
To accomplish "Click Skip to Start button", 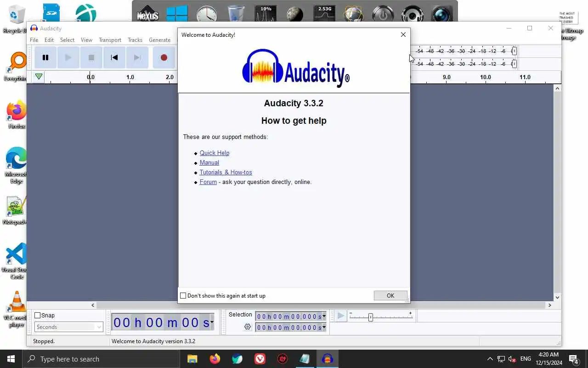I will (x=114, y=57).
